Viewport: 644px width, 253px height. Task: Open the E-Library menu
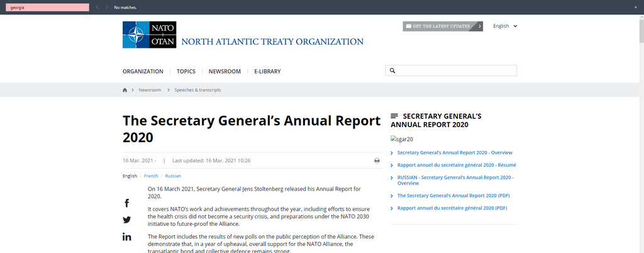click(x=267, y=72)
